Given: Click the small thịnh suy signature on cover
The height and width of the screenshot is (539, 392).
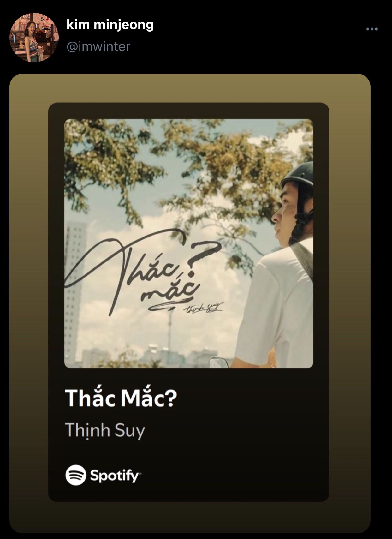Looking at the screenshot, I should click(x=204, y=308).
